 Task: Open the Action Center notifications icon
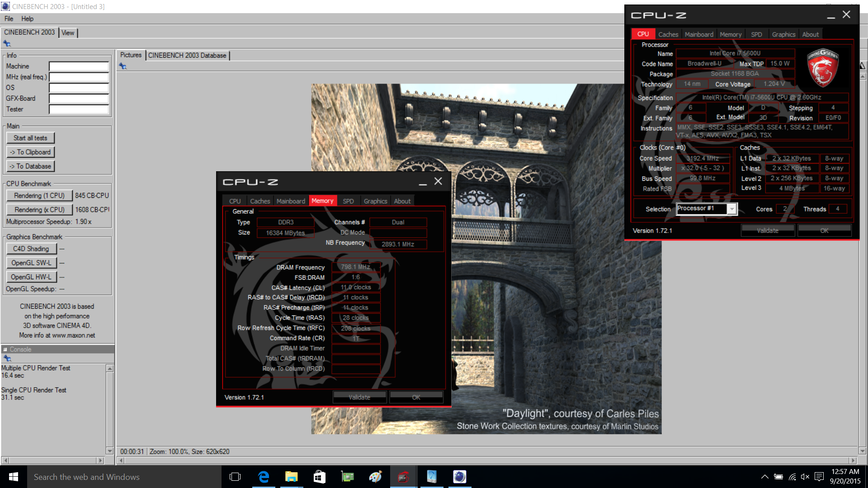click(819, 477)
